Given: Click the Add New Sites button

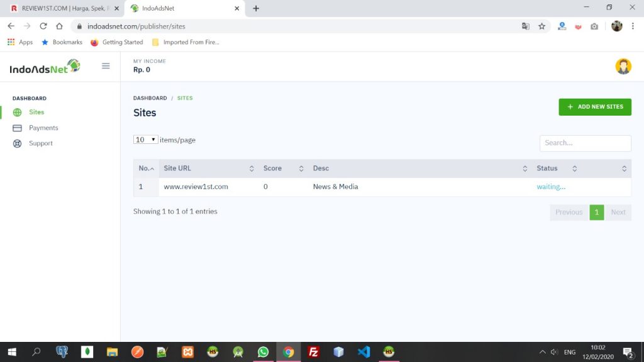Looking at the screenshot, I should pos(594,107).
